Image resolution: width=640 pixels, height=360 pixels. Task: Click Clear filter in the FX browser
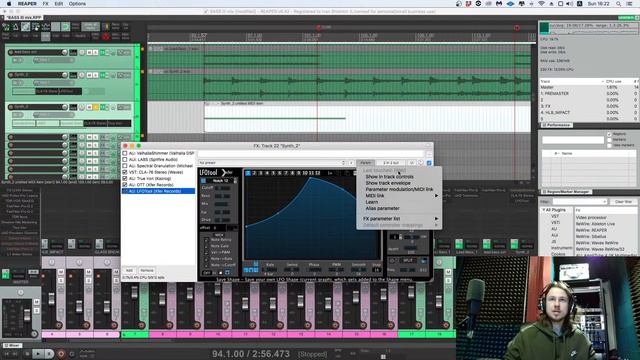pos(623,202)
